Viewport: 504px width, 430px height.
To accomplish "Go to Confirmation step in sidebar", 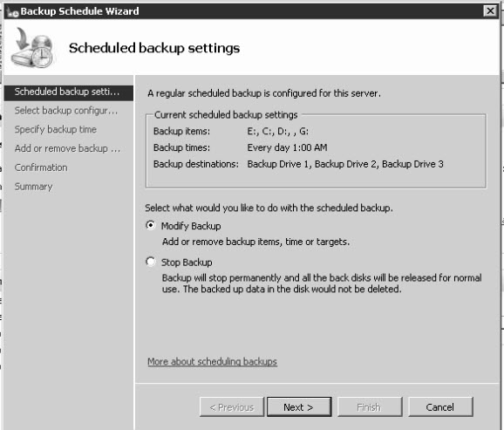I will tap(41, 167).
